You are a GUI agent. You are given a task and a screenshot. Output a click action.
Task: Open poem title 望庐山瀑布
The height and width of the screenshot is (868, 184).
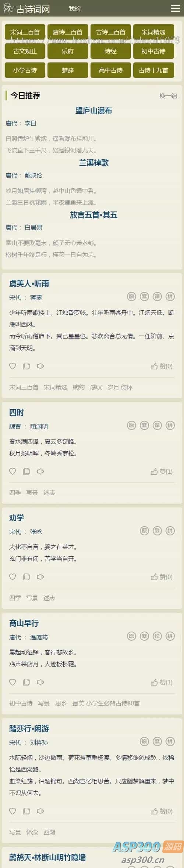tap(94, 111)
